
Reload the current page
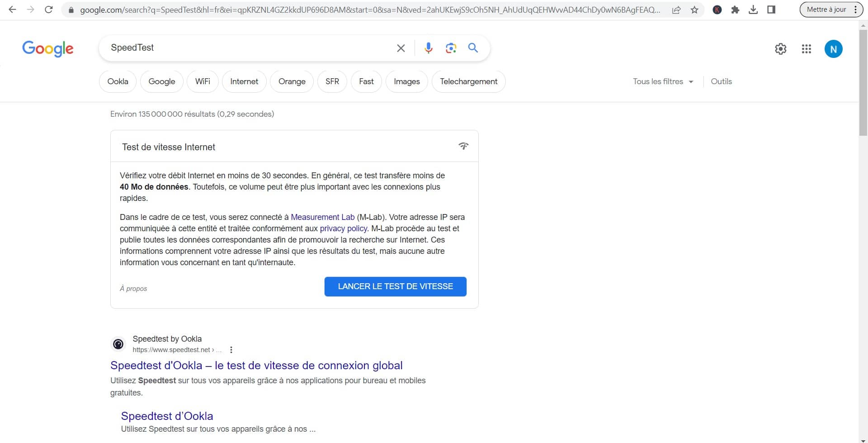point(49,10)
